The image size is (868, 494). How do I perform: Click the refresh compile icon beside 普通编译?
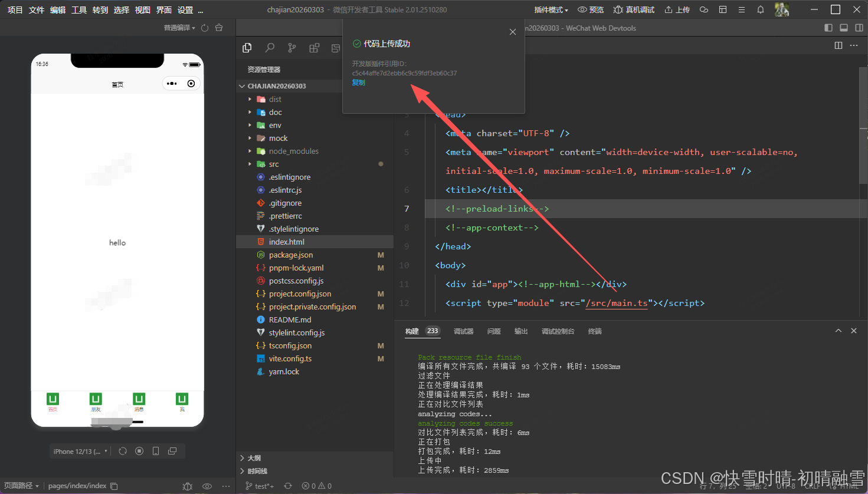click(205, 28)
